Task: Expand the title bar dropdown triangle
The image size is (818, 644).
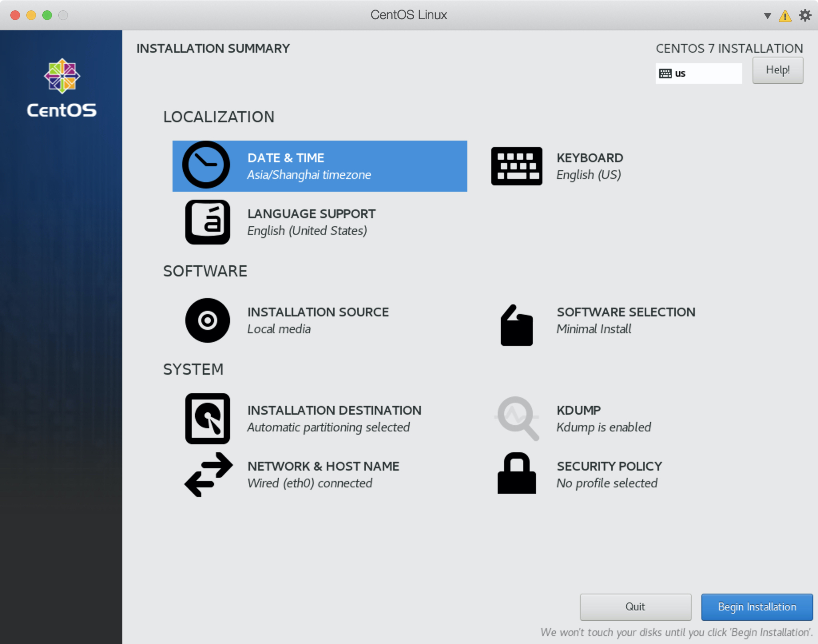Action: click(767, 16)
